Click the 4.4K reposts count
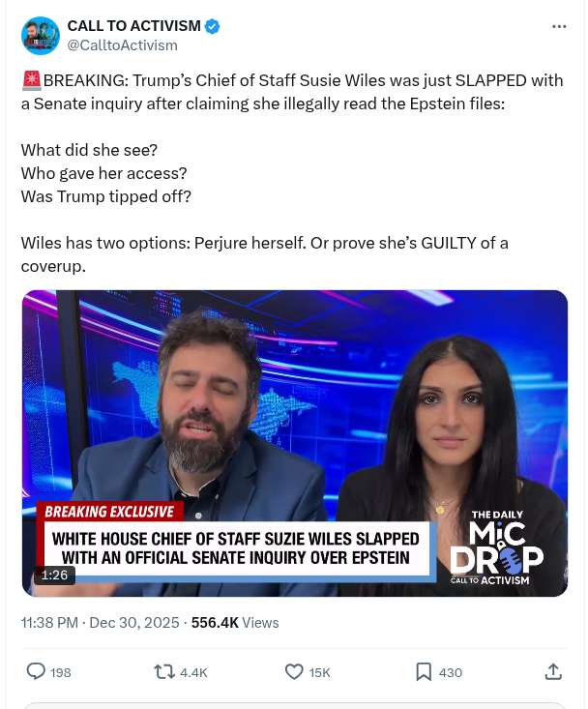 pos(193,673)
